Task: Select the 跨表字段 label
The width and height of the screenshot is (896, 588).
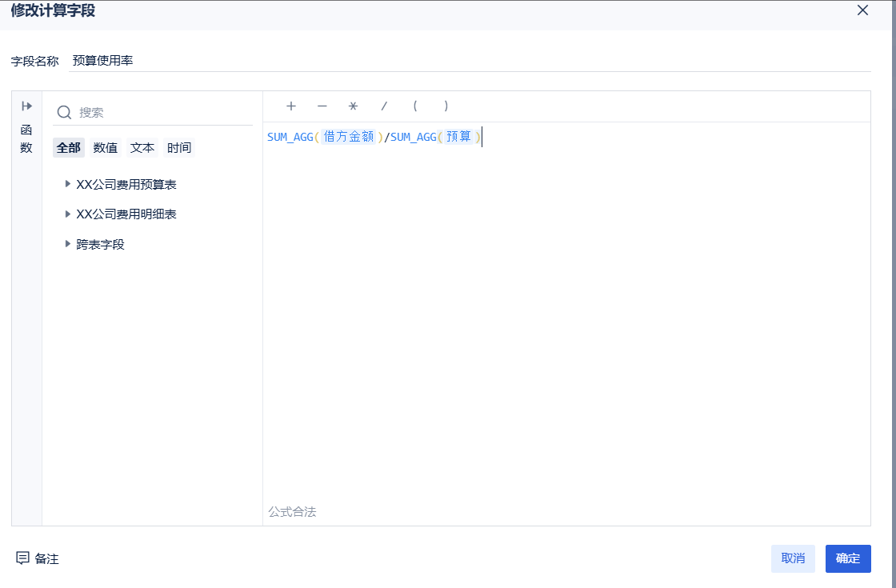Action: [x=101, y=245]
